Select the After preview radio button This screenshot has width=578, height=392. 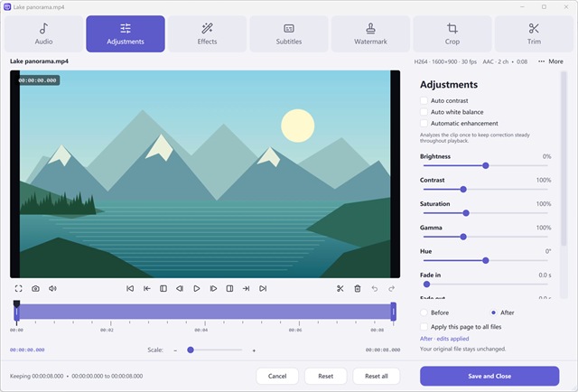(494, 313)
